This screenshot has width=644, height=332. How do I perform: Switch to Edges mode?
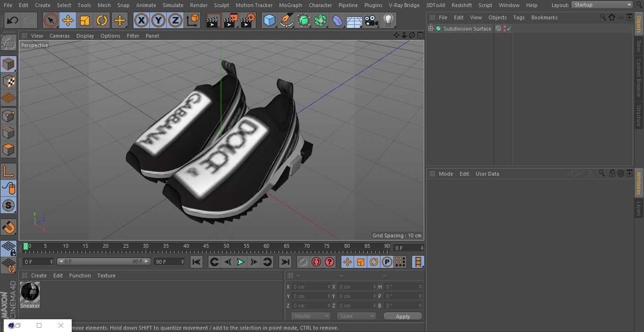click(x=8, y=132)
